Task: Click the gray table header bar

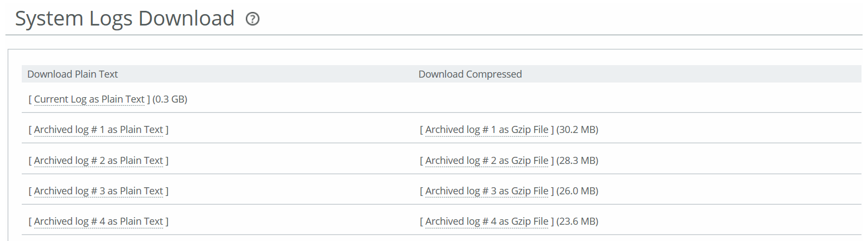Action: click(442, 74)
